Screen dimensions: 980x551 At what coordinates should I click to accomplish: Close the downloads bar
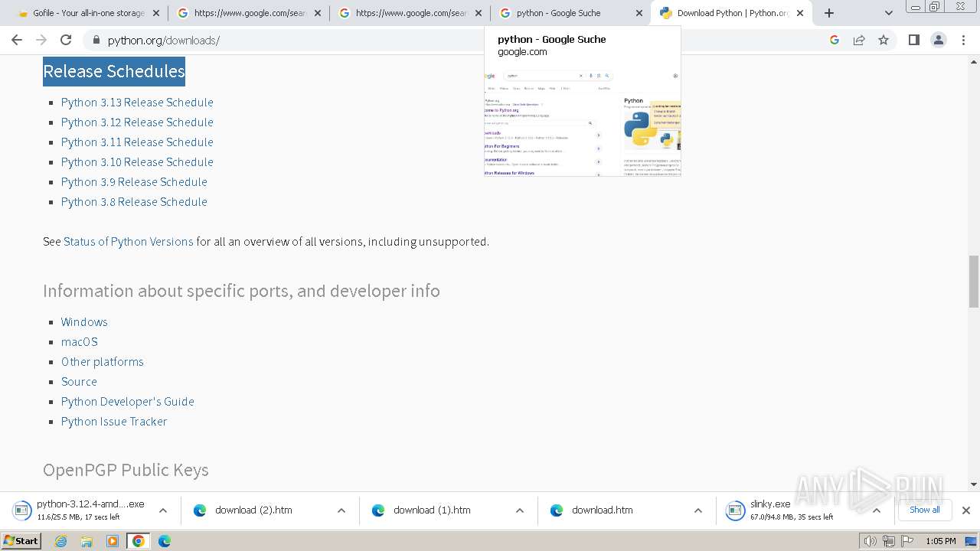[x=965, y=510]
